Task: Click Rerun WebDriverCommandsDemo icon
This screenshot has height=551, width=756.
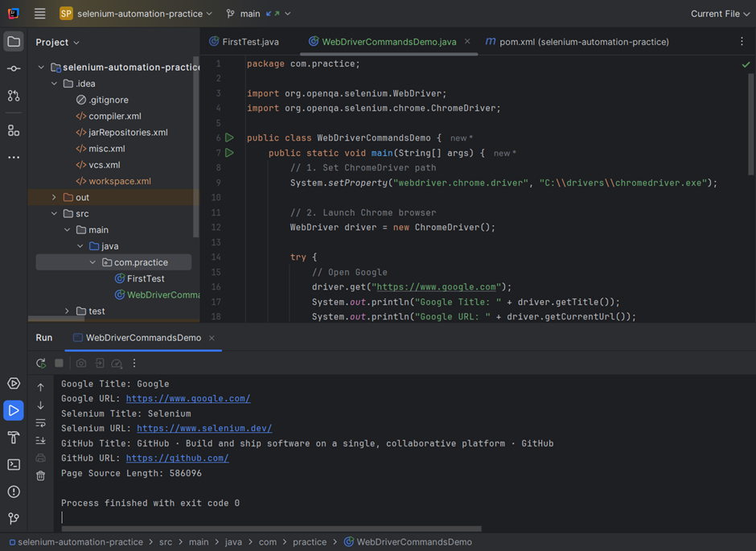Action: [41, 363]
